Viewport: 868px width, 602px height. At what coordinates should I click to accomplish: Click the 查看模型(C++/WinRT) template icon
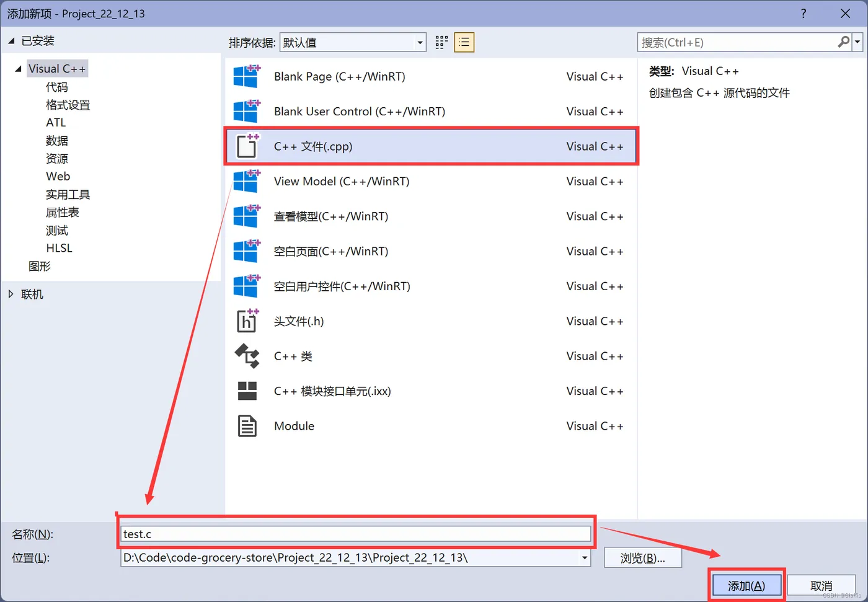tap(247, 216)
